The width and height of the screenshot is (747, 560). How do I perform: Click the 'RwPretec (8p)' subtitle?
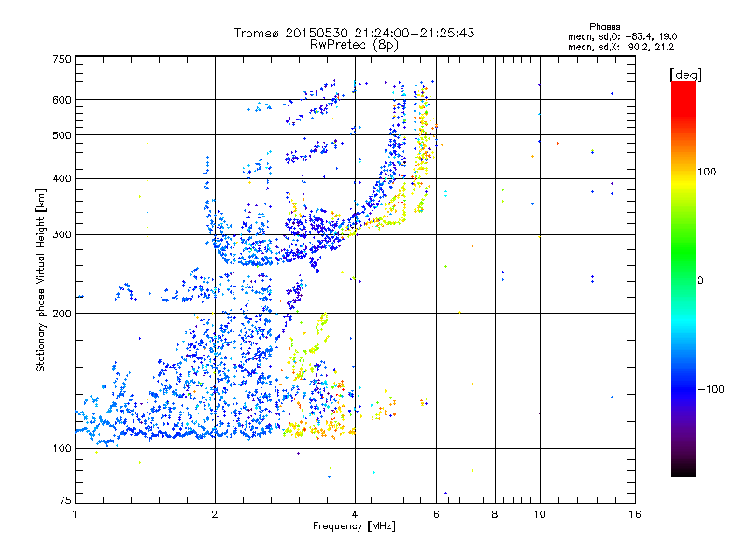[x=354, y=45]
